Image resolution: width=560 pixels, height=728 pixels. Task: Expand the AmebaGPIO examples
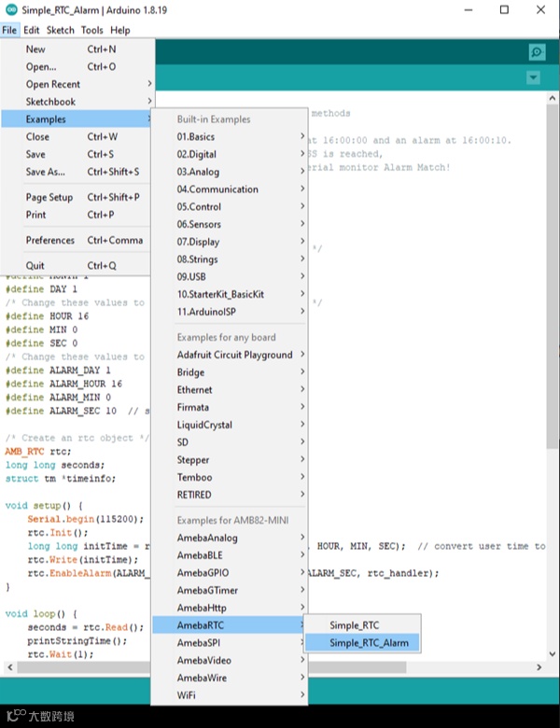pyautogui.click(x=230, y=572)
